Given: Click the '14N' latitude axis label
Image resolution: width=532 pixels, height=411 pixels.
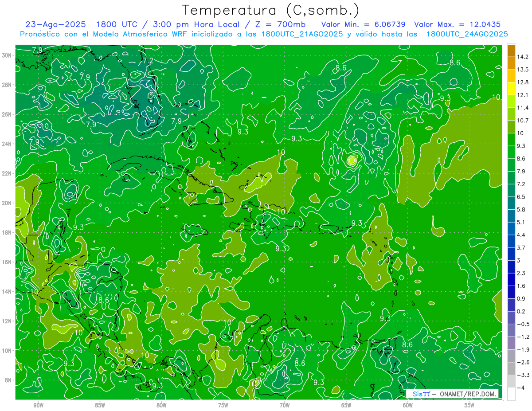Looking at the screenshot, I should click(x=7, y=292).
